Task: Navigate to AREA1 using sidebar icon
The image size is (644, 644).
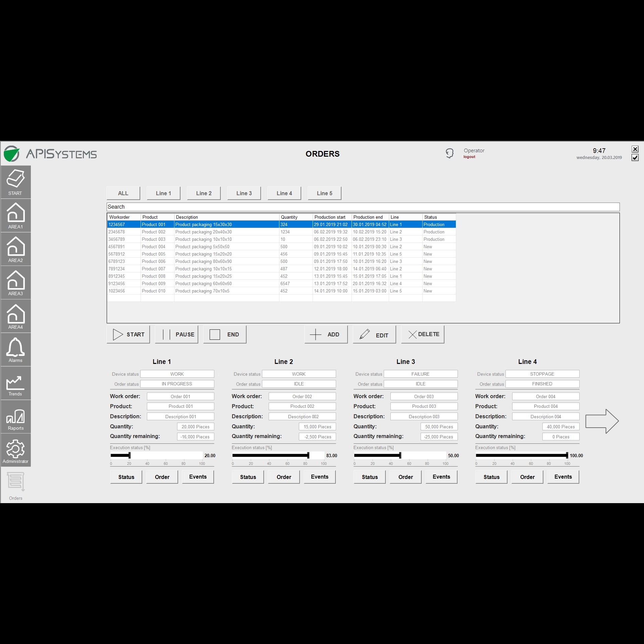Action: [x=15, y=215]
